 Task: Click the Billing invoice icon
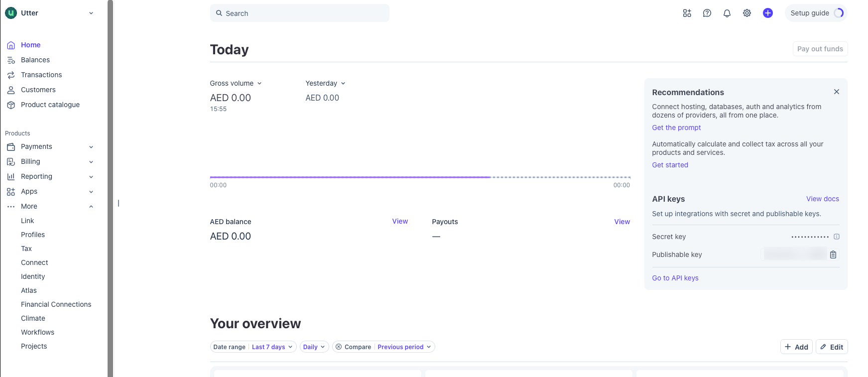11,161
